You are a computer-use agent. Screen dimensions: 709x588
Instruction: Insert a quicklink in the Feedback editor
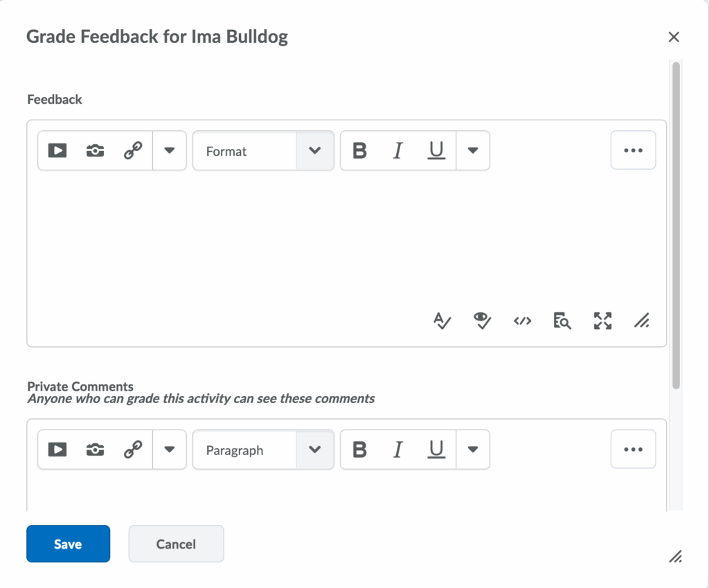click(132, 151)
